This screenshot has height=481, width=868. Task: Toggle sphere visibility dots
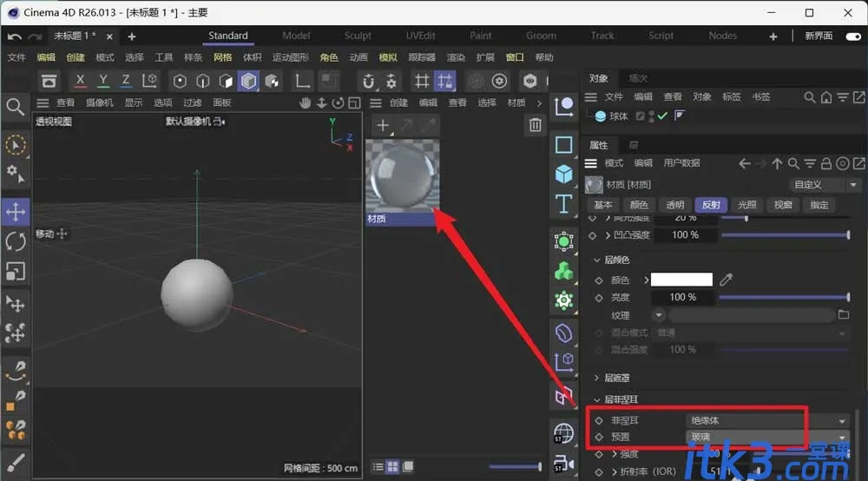coord(652,115)
